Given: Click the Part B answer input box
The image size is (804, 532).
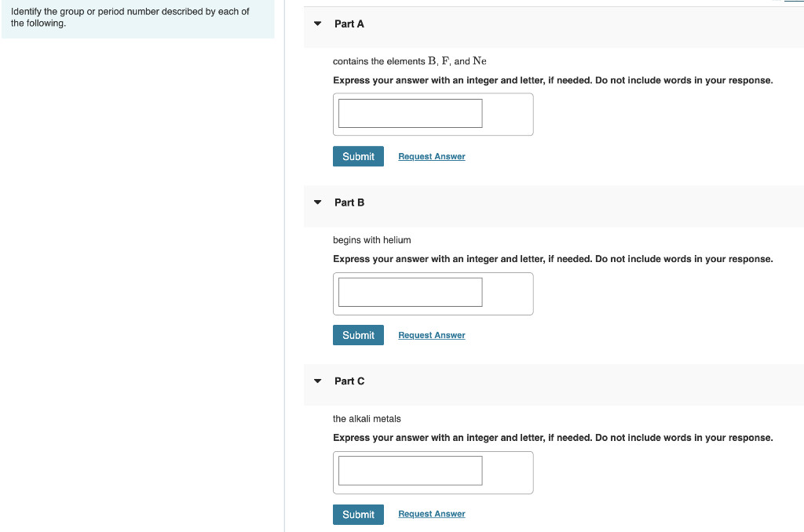Looking at the screenshot, I should (409, 292).
